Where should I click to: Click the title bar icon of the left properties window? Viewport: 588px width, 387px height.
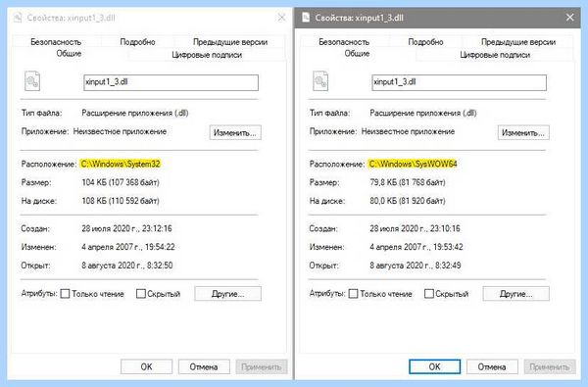coord(18,18)
